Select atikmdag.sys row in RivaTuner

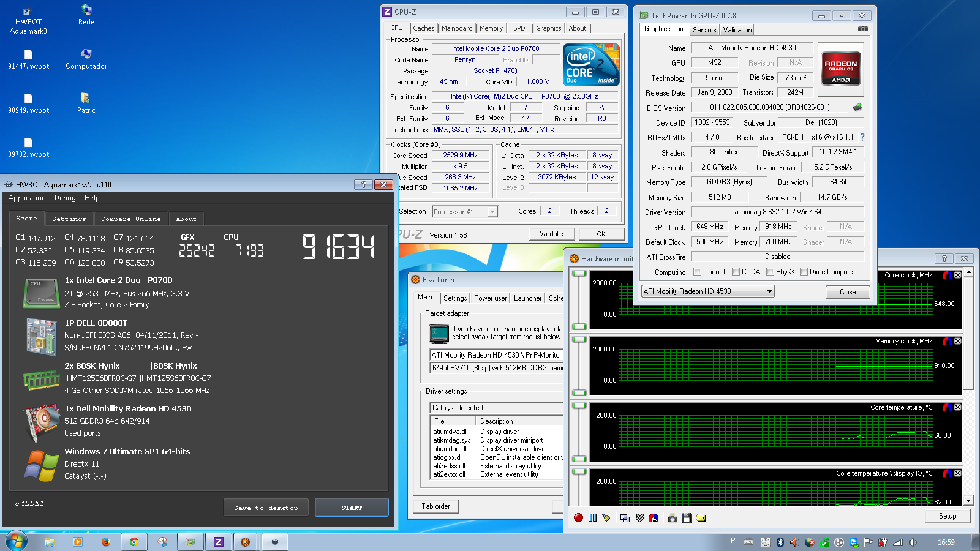(x=496, y=440)
